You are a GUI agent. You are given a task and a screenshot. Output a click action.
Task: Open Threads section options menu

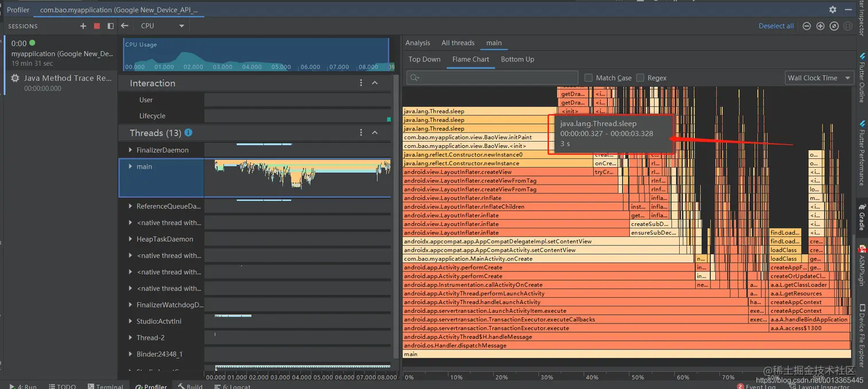click(x=361, y=133)
